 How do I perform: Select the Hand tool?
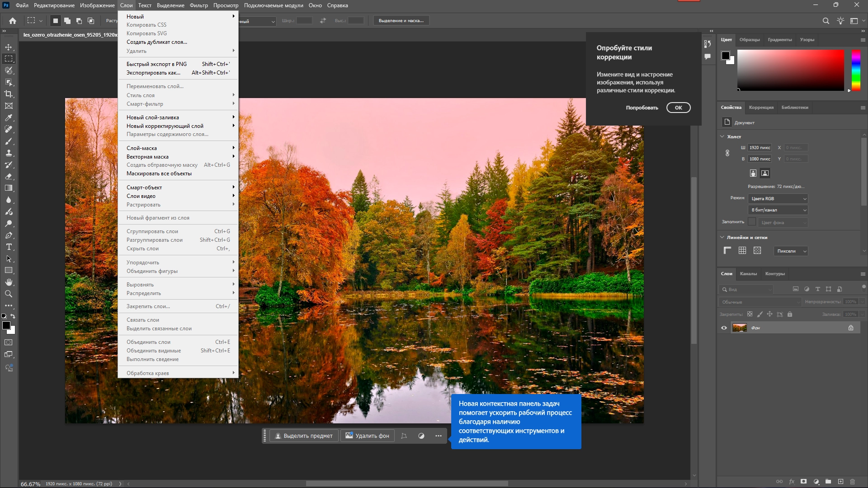(x=9, y=282)
